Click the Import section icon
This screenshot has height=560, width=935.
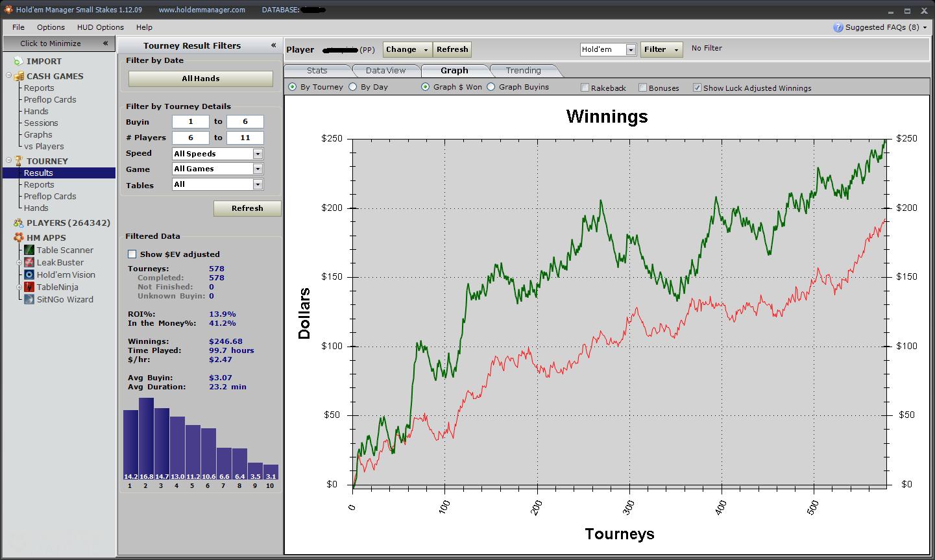(x=18, y=61)
